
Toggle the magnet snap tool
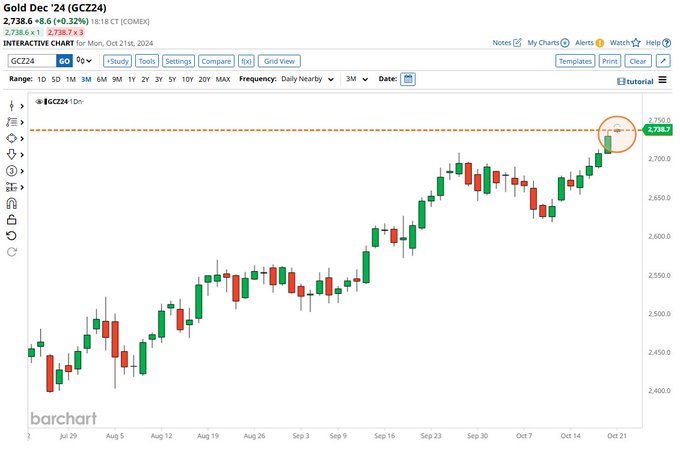tap(12, 203)
